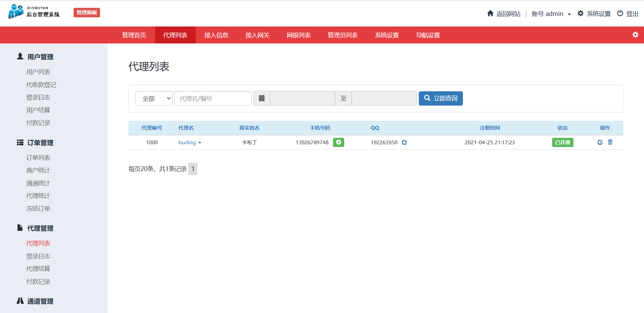This screenshot has height=313, width=644.
Task: Click the start date input field
Action: 302,98
